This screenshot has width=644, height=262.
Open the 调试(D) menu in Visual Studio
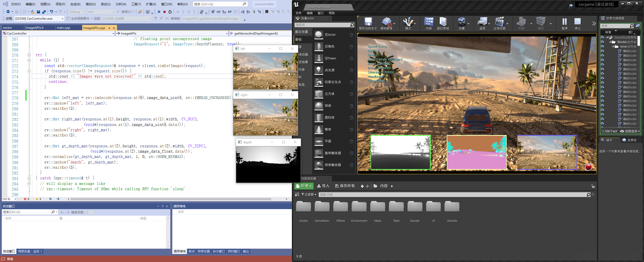[90, 4]
